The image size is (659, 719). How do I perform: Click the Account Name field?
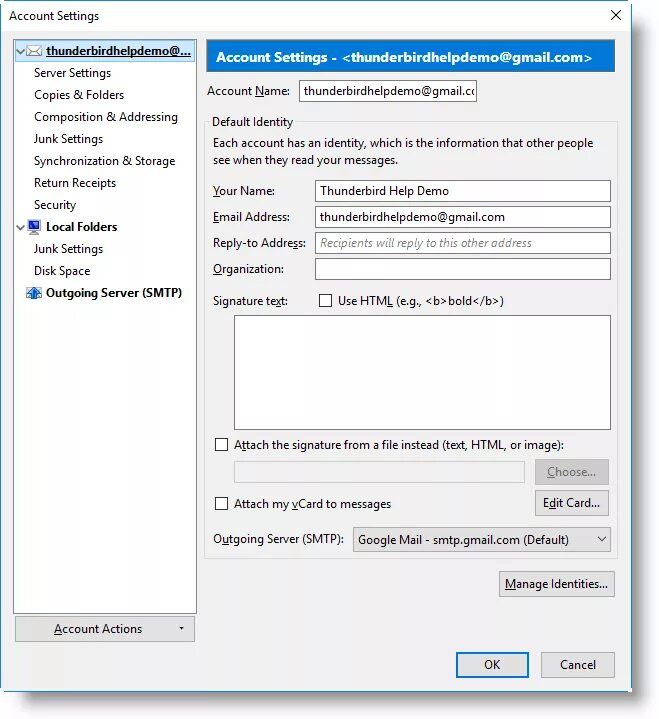[388, 91]
